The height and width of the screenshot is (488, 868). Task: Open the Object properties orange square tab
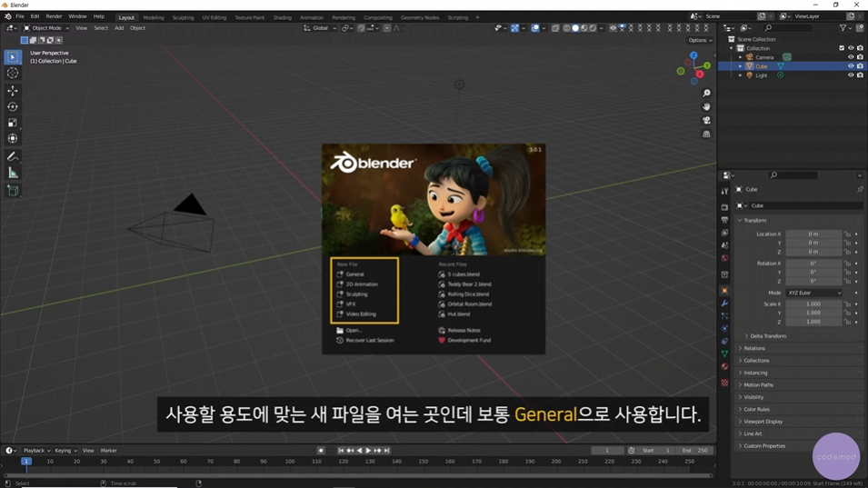coord(724,291)
